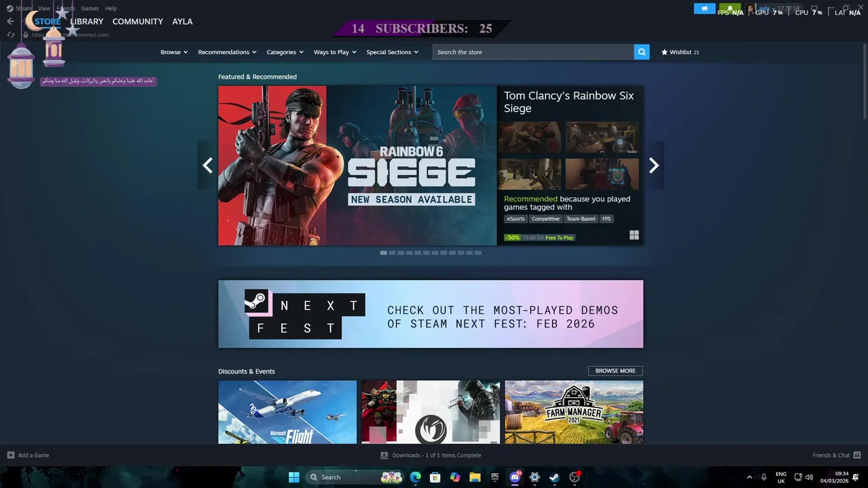The height and width of the screenshot is (488, 868).
Task: Click BROWSE MORE button
Action: (x=615, y=371)
